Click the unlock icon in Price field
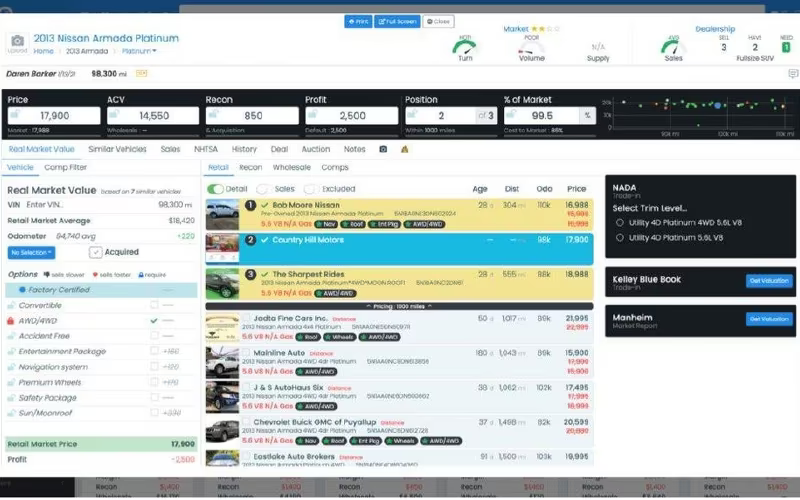This screenshot has width=800, height=500. 16,114
